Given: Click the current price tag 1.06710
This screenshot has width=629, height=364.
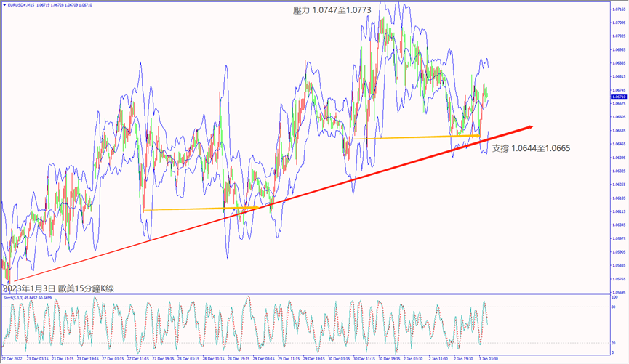Looking at the screenshot, I should (619, 97).
